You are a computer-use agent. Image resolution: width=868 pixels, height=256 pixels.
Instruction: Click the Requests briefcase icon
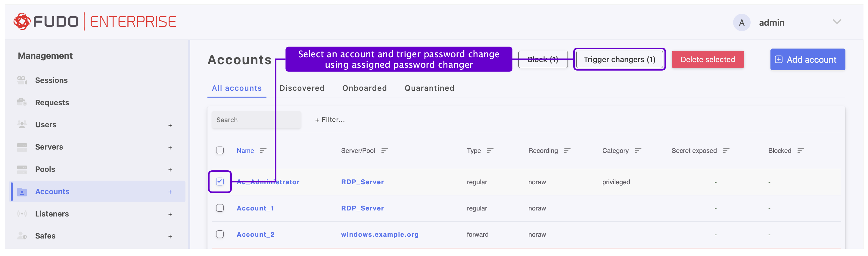pyautogui.click(x=22, y=102)
